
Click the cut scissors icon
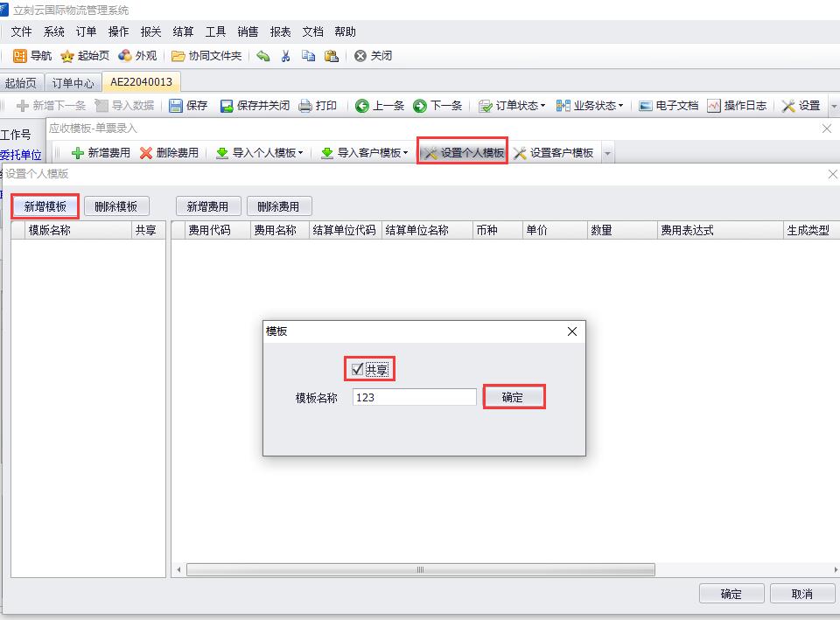click(x=285, y=56)
